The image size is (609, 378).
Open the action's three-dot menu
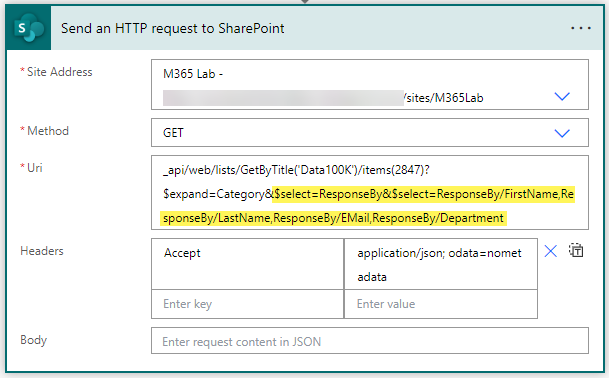[581, 28]
